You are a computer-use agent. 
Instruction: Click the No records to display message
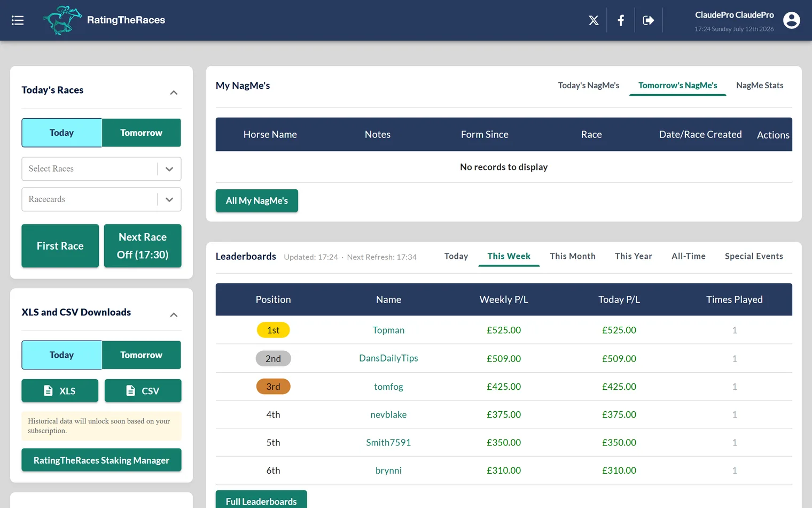click(x=504, y=167)
